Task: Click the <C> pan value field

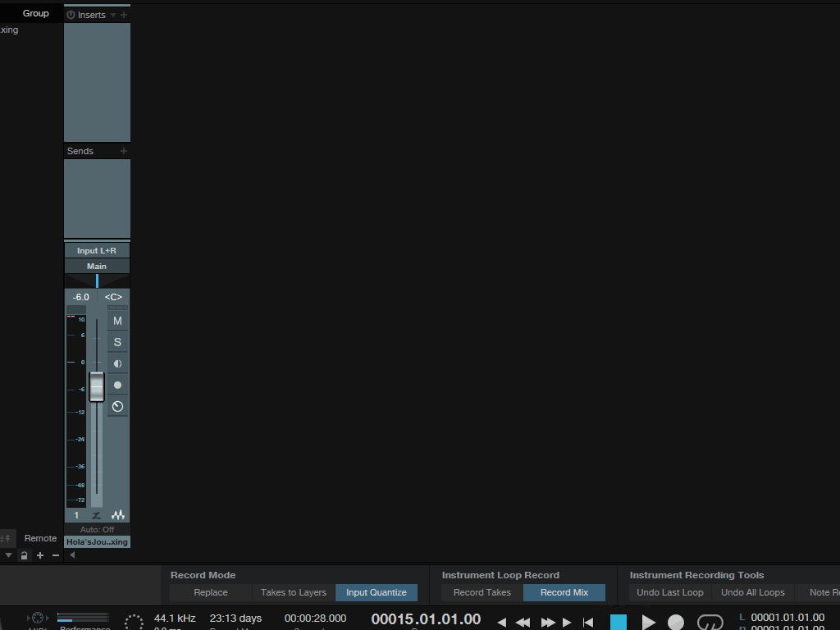Action: coord(113,297)
